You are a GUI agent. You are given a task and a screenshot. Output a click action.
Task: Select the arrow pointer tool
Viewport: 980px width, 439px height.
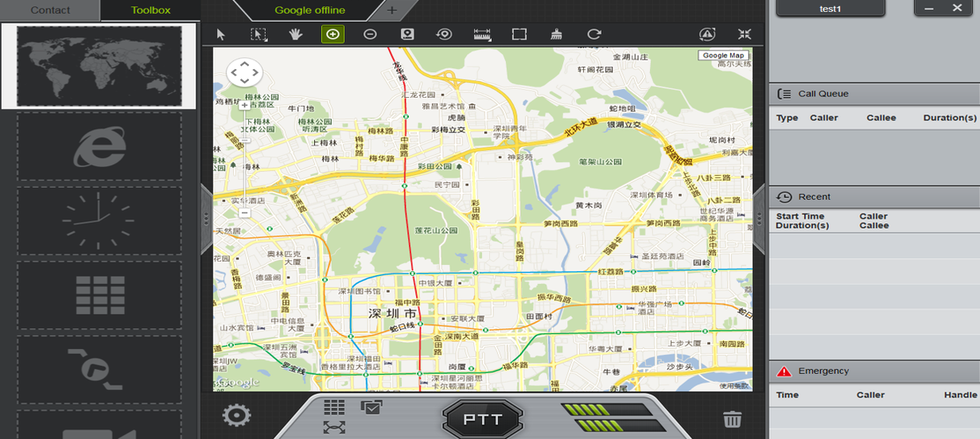click(x=221, y=35)
